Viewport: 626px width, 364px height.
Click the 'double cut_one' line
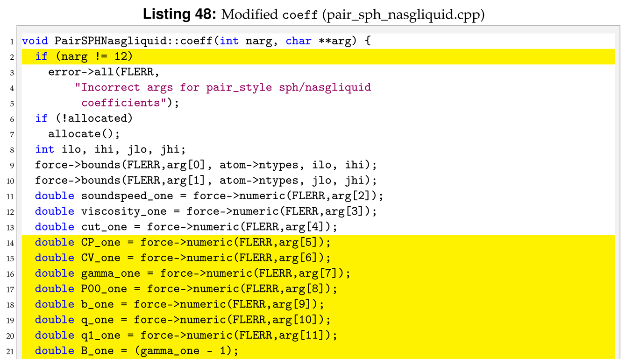[186, 226]
